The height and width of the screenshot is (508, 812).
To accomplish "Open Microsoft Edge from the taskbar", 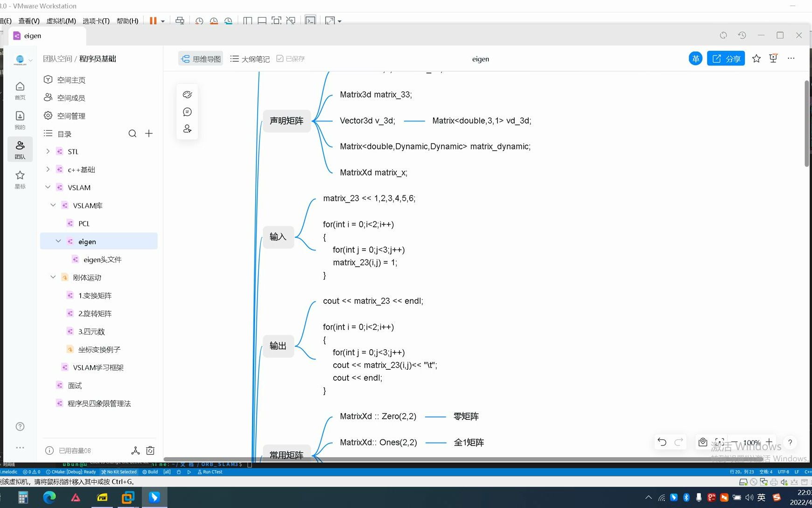I will pos(49,497).
